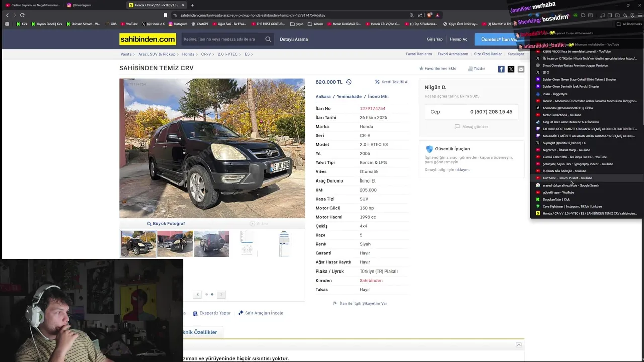Click main Honda CR-V photo

pyautogui.click(x=212, y=148)
